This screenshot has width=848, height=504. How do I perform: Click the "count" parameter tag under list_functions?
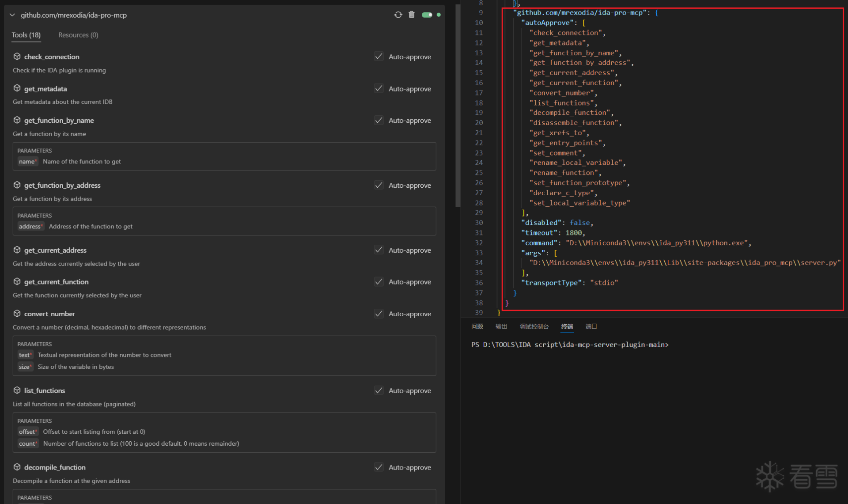pyautogui.click(x=28, y=444)
